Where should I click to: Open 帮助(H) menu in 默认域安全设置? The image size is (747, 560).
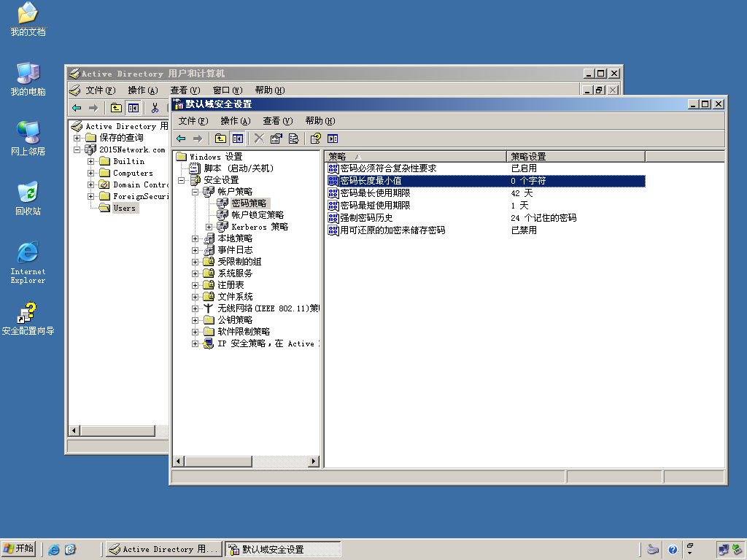(x=320, y=121)
